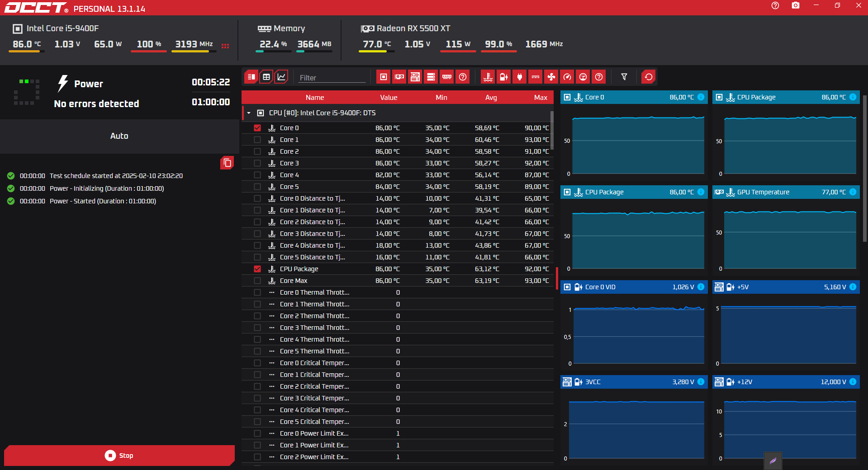Toggle temperature readings filter icon
Image resolution: width=868 pixels, height=470 pixels.
[x=488, y=77]
